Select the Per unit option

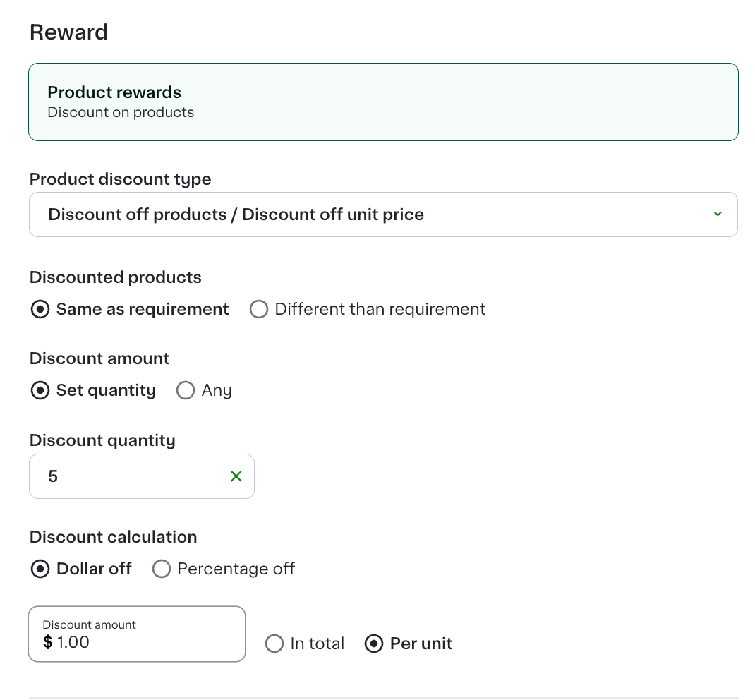[373, 644]
